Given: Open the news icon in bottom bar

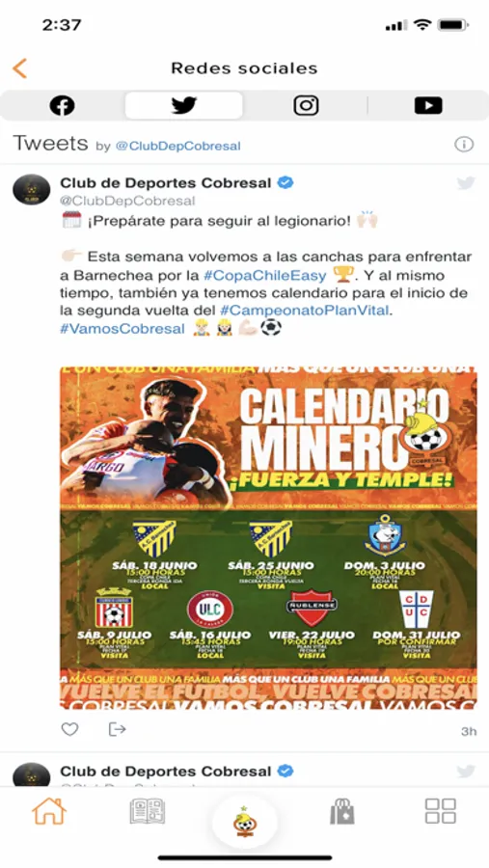Looking at the screenshot, I should (x=147, y=811).
